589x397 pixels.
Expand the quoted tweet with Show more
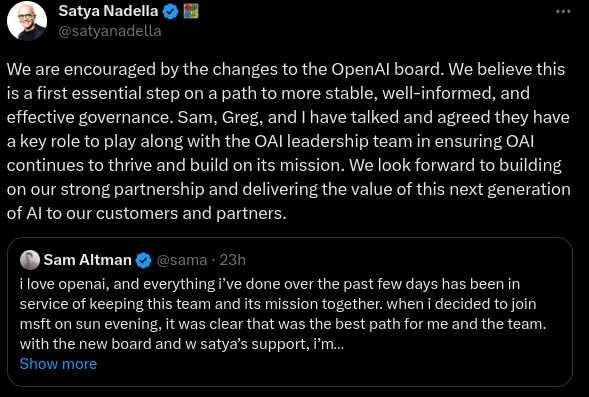(x=58, y=364)
